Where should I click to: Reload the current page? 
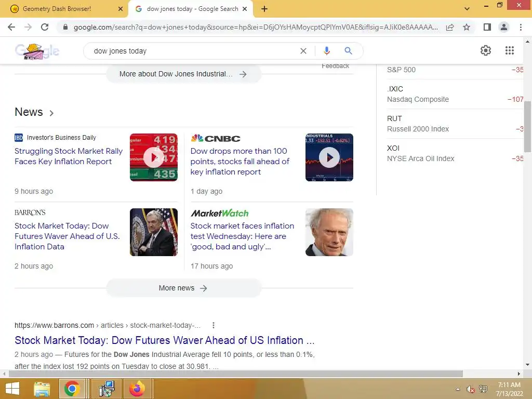45,27
